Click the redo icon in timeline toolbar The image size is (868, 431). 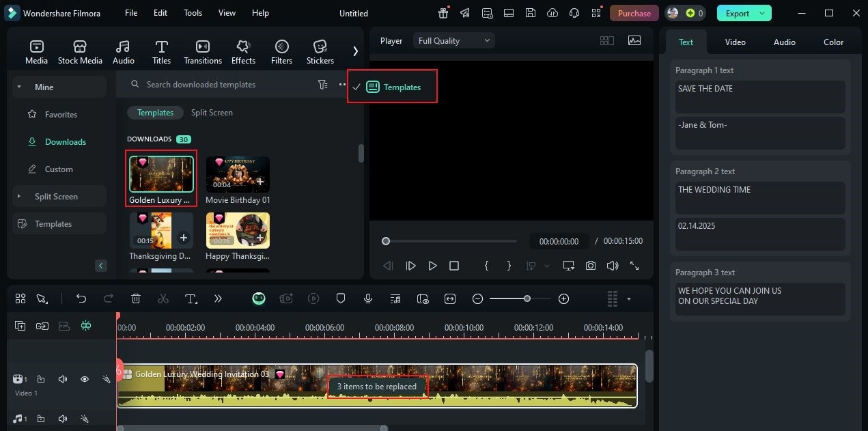(108, 298)
